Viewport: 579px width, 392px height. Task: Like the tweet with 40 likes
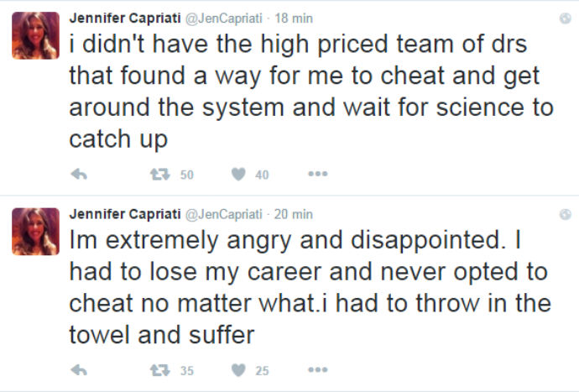pyautogui.click(x=238, y=174)
